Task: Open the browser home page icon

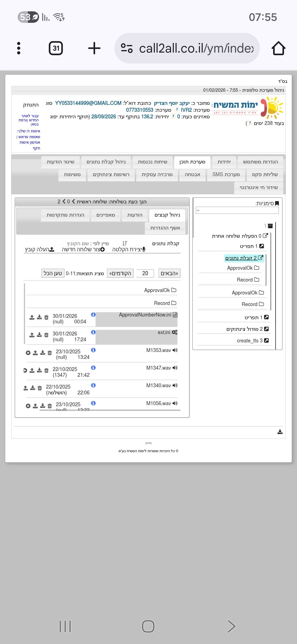Action: [x=278, y=48]
